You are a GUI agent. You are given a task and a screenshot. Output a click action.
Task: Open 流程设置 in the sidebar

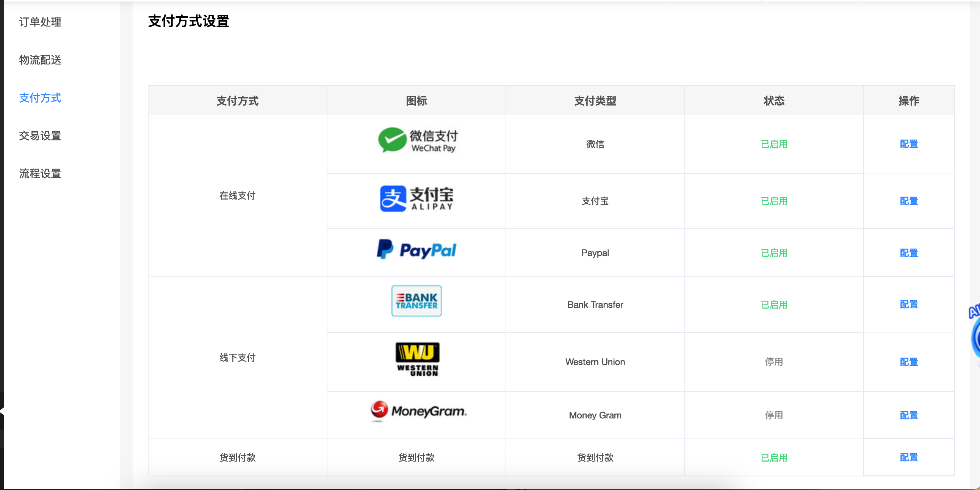40,174
